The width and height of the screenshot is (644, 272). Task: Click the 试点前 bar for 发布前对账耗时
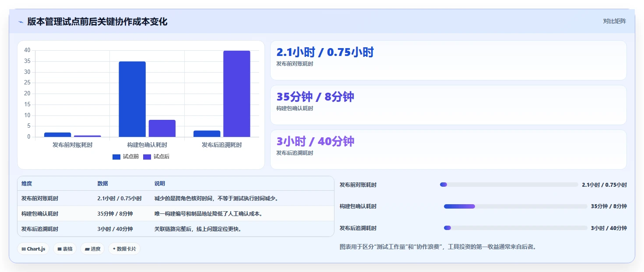click(57, 135)
